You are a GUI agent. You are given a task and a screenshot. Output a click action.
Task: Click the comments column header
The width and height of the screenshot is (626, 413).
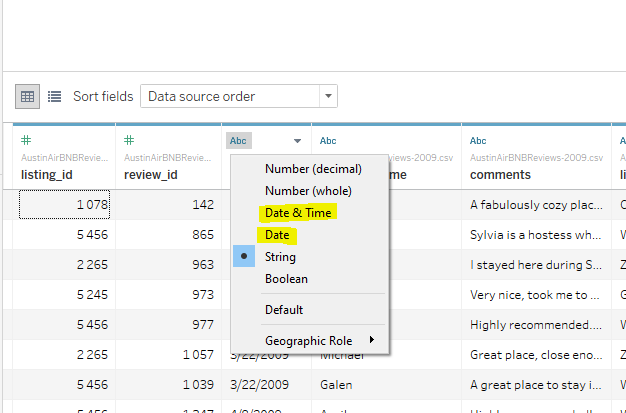[500, 174]
